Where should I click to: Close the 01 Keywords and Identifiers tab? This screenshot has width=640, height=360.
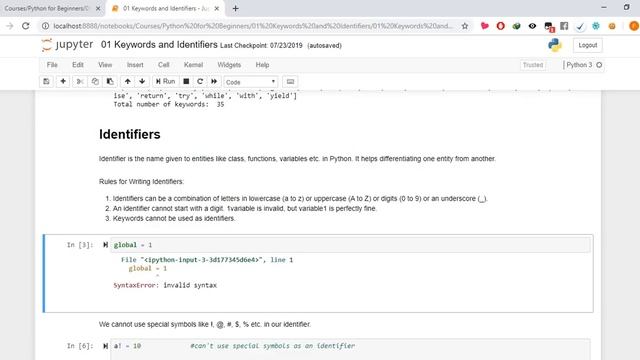pyautogui.click(x=217, y=8)
